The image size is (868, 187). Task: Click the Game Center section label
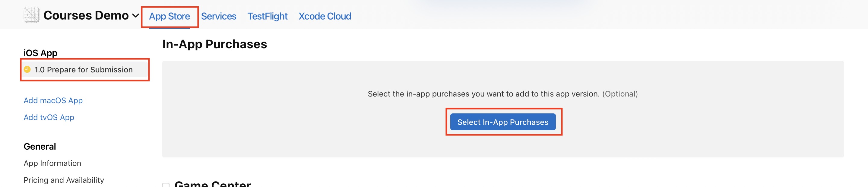(x=213, y=184)
